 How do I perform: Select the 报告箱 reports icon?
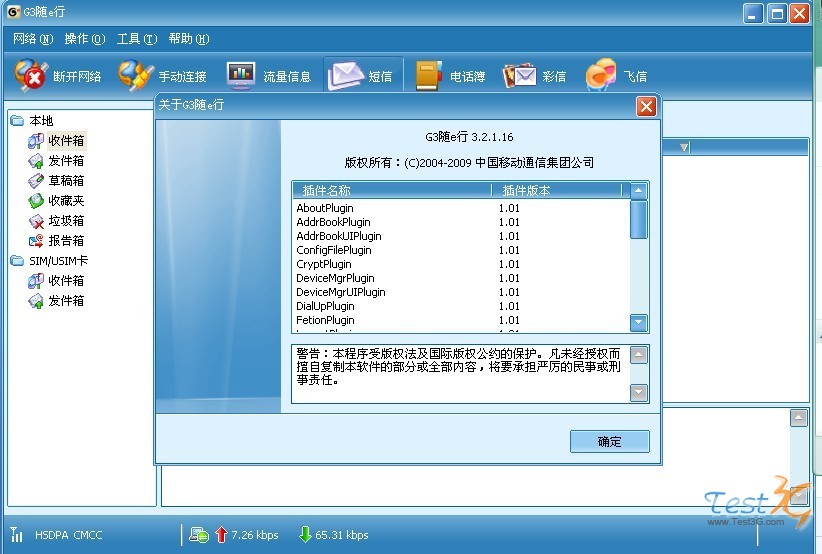coord(36,241)
